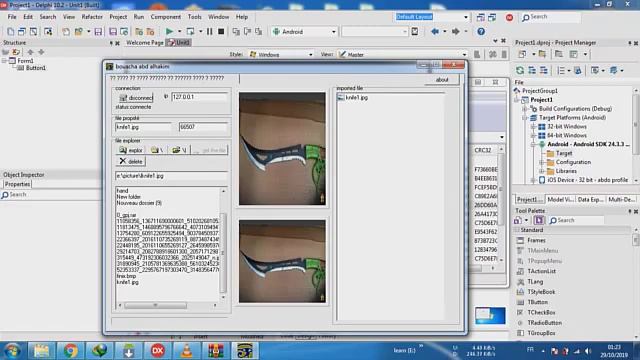Open the Properties tab in Object Inspector

pos(17,184)
